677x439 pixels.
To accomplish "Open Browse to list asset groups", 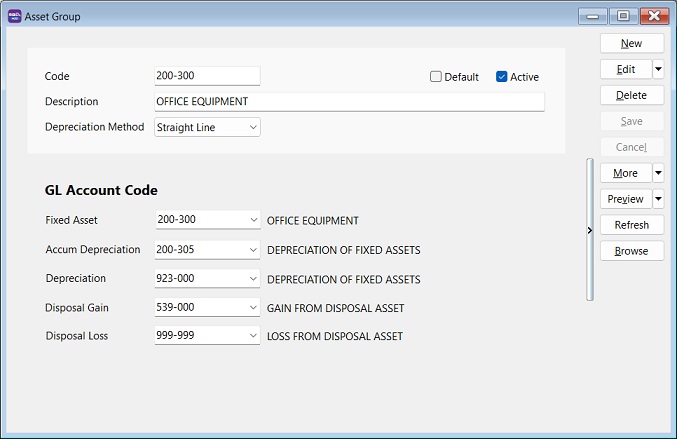I will click(631, 251).
